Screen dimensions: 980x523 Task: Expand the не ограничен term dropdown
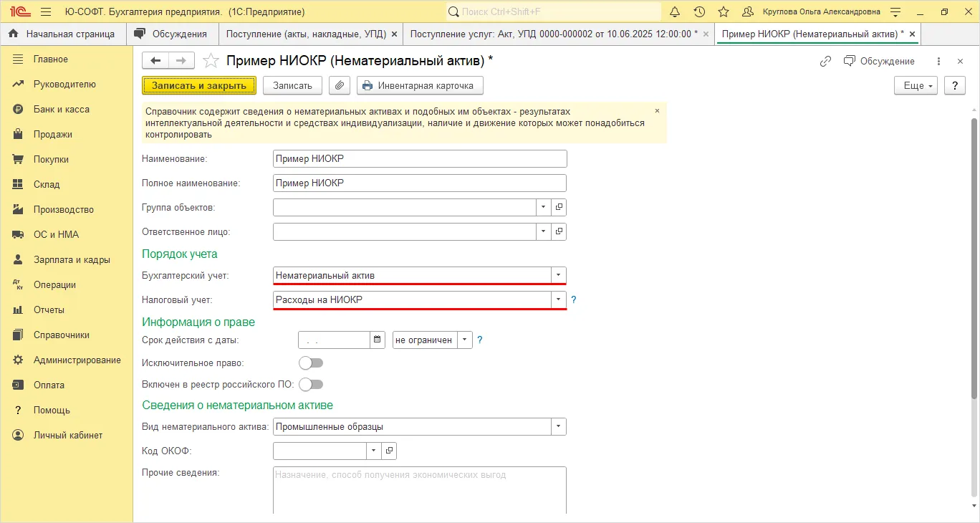pyautogui.click(x=465, y=340)
